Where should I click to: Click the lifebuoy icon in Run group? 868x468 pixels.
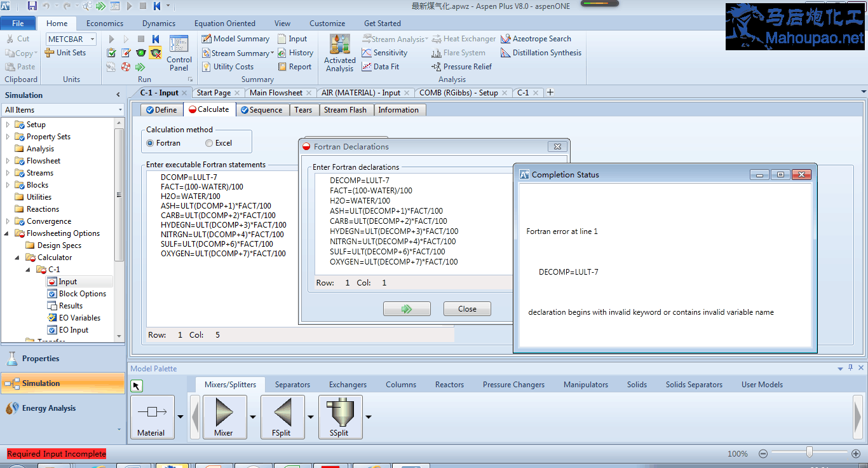[126, 67]
